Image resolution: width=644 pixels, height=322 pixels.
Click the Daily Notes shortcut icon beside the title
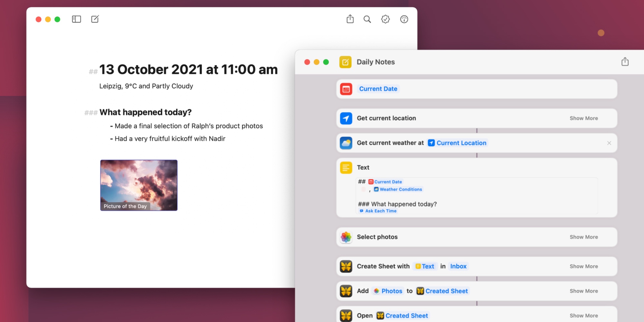pos(346,62)
